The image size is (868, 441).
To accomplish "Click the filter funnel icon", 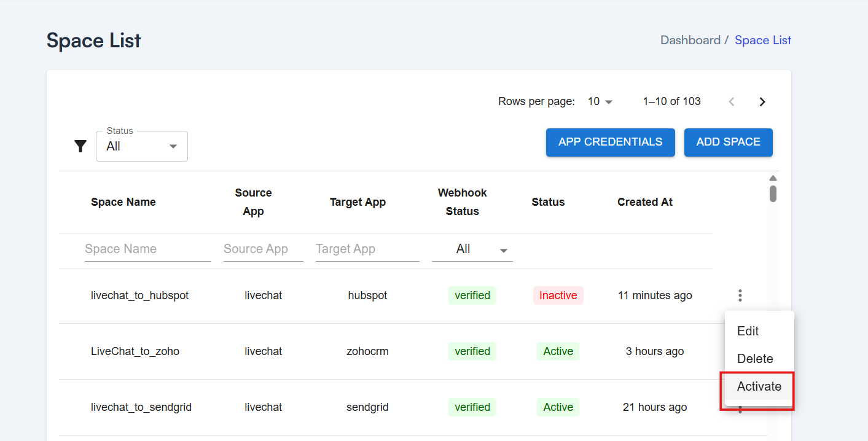I will pos(80,146).
